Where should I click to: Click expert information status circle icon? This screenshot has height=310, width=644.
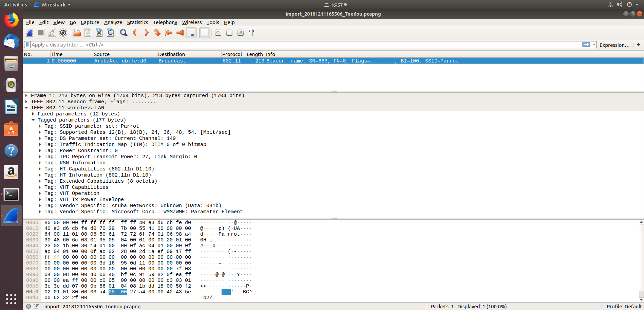[29, 306]
